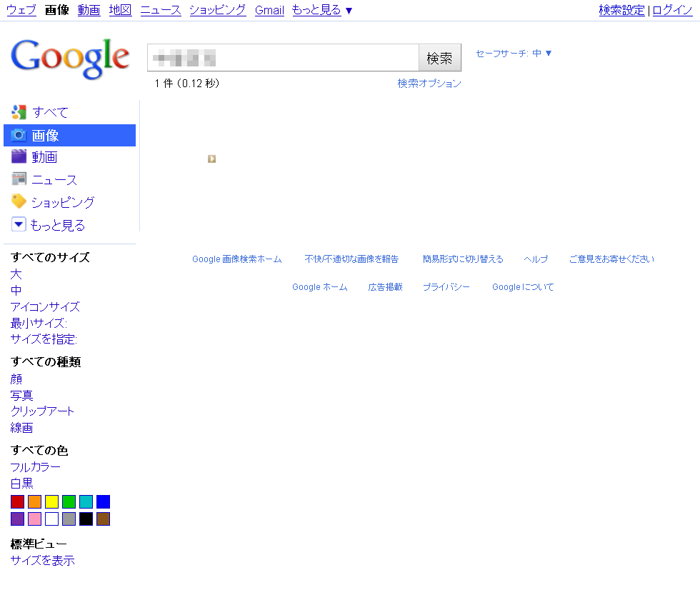Screen dimensions: 700x615
Task: Click the colorful すべて sidebar icon
Action: pos(19,112)
